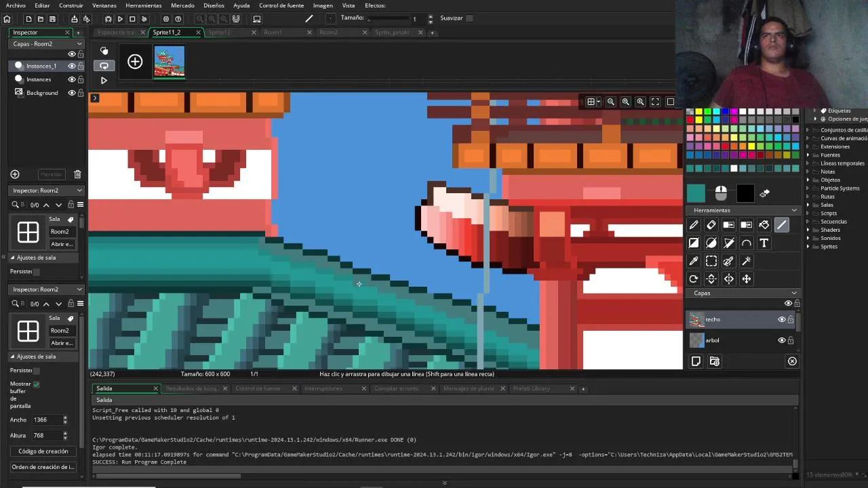Select the Move tool
This screenshot has width=868, height=488.
pos(747,279)
